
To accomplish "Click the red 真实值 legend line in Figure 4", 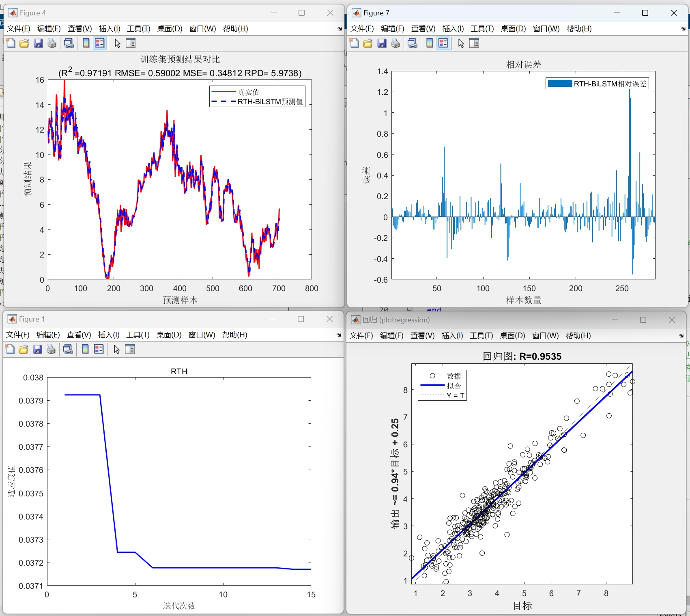I will [224, 92].
